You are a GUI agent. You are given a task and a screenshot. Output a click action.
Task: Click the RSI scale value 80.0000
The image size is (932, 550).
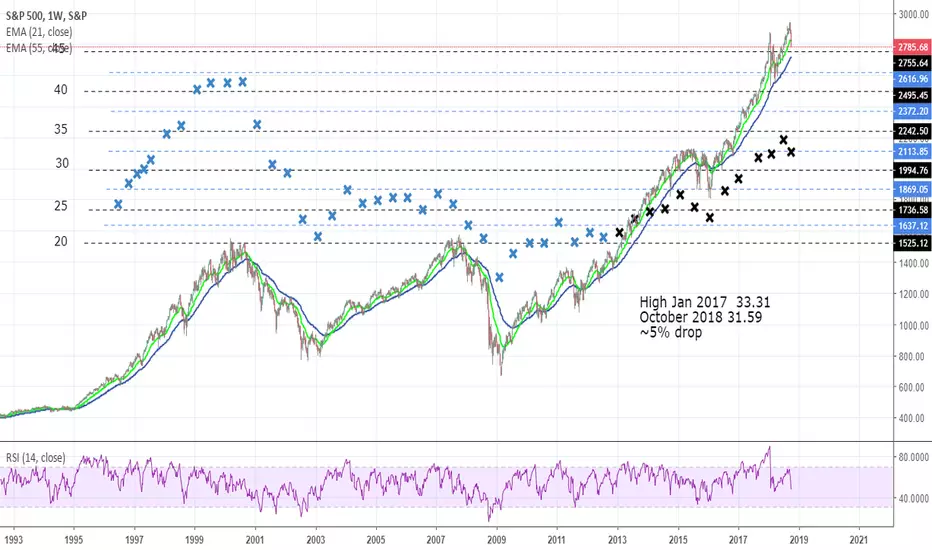click(x=914, y=457)
